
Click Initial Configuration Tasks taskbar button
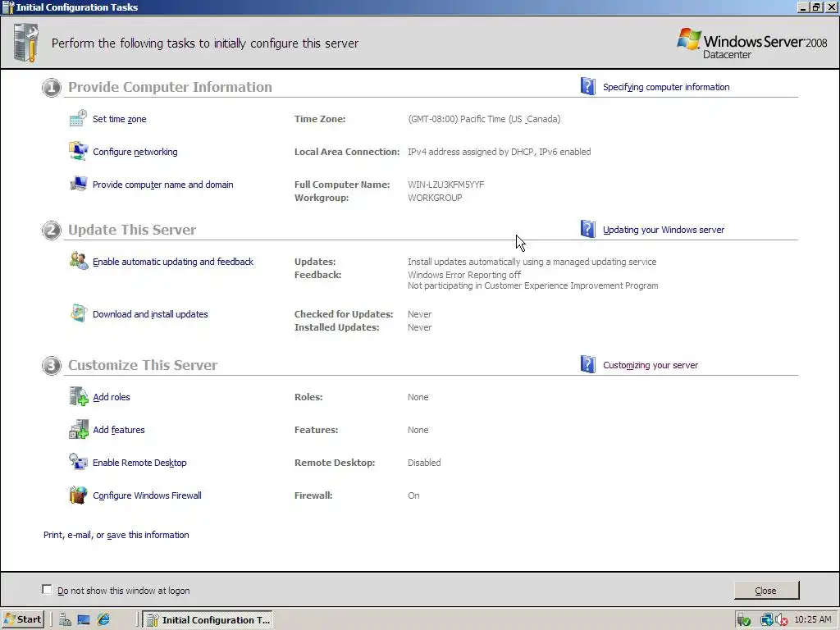pos(208,620)
